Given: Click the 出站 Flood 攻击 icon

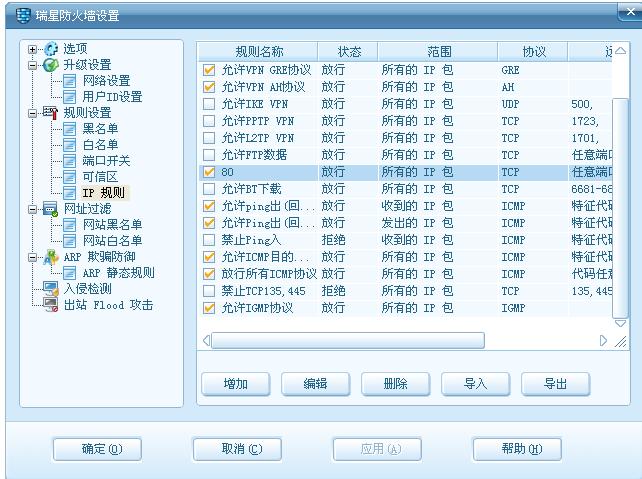Looking at the screenshot, I should coord(51,305).
